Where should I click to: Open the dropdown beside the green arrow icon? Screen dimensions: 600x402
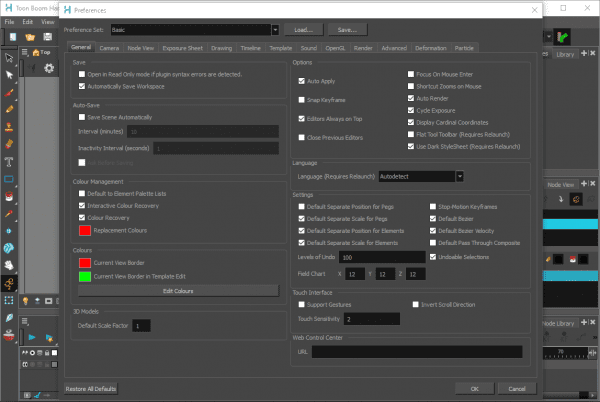tap(549, 37)
